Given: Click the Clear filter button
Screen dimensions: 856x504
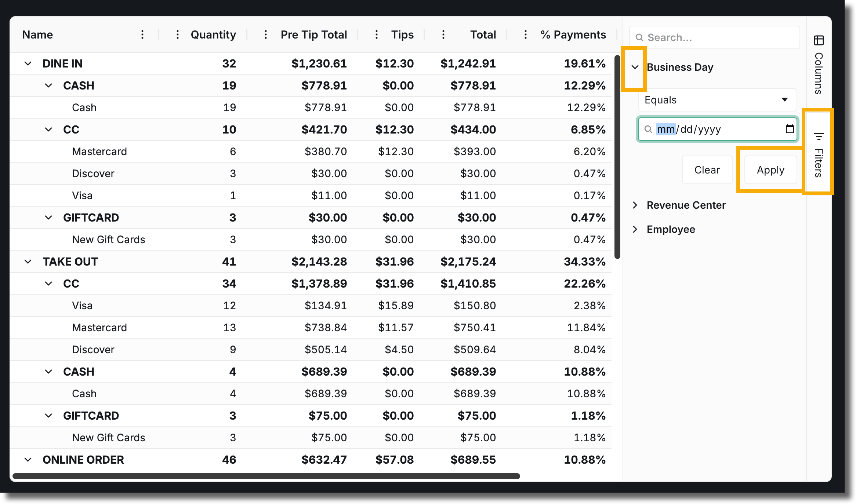Looking at the screenshot, I should point(707,170).
